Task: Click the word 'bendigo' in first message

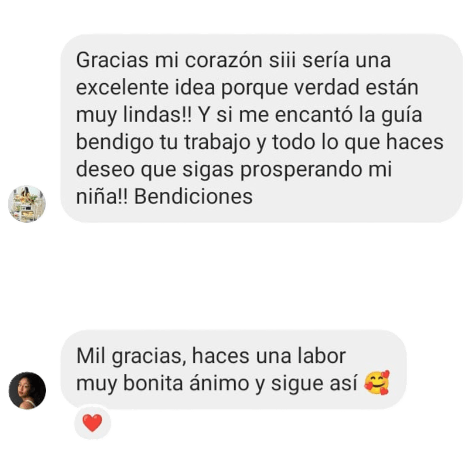Action: (115, 143)
